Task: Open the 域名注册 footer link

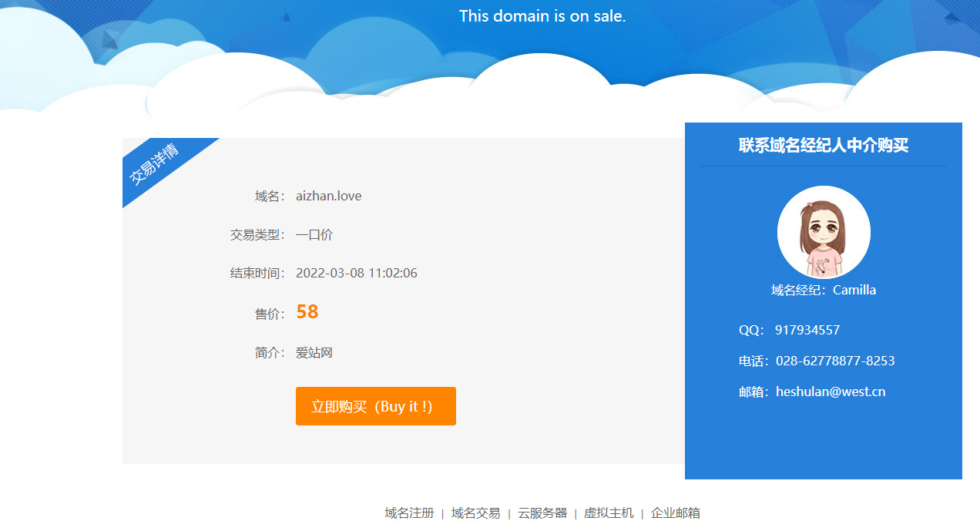Action: click(409, 513)
